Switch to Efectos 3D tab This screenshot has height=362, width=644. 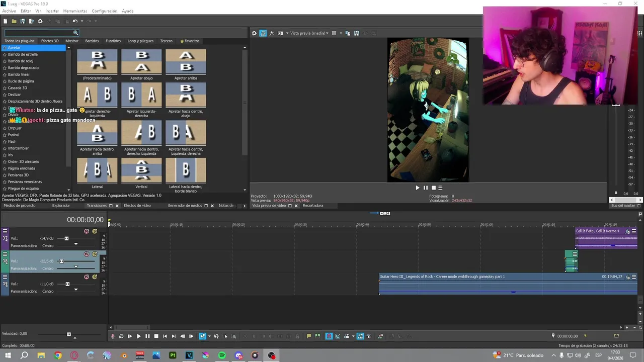(x=50, y=41)
